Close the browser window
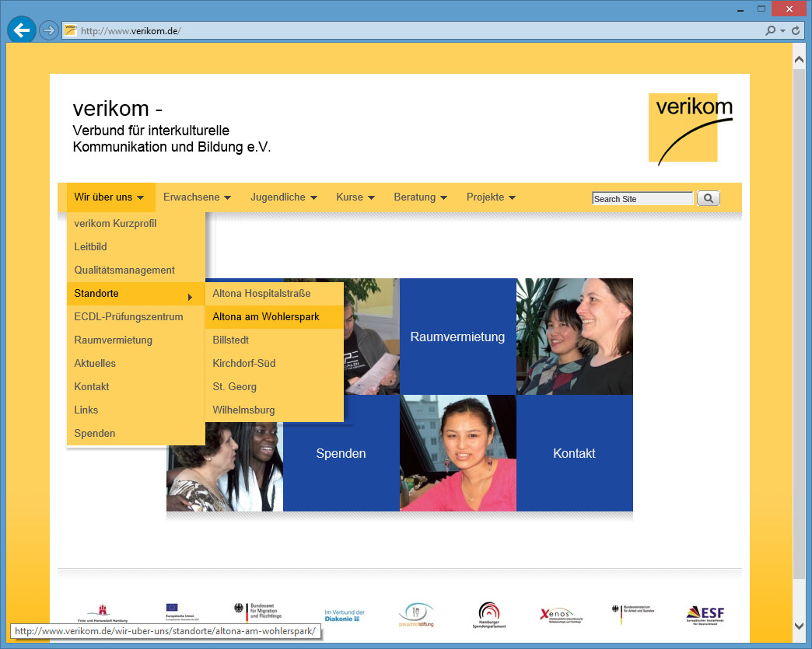 click(x=789, y=9)
